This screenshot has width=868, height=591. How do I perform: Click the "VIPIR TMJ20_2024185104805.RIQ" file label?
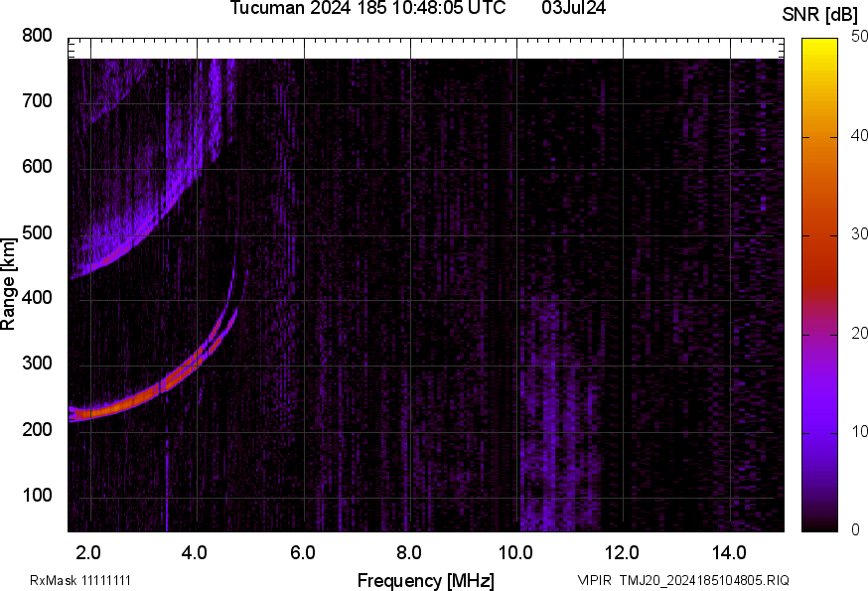tap(683, 581)
